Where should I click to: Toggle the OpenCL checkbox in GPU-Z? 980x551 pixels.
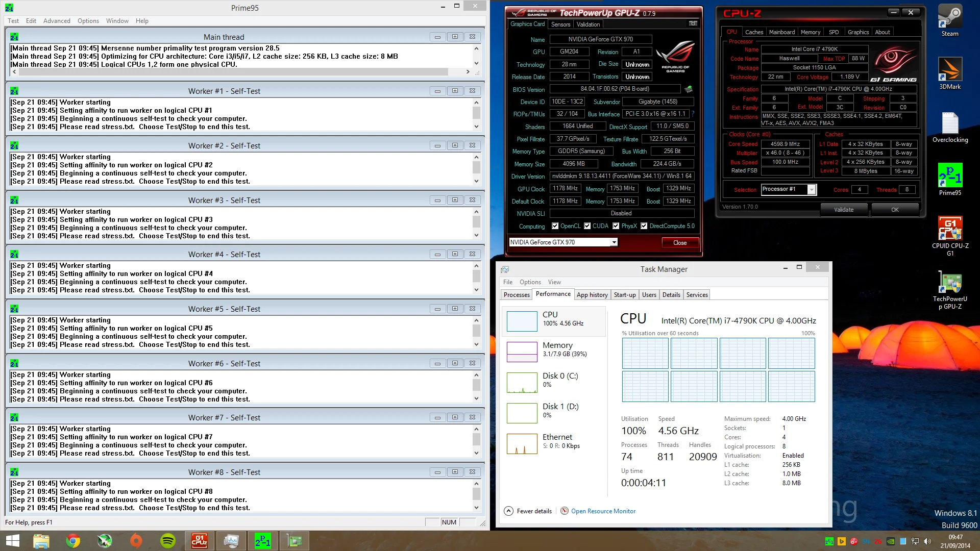click(x=555, y=226)
